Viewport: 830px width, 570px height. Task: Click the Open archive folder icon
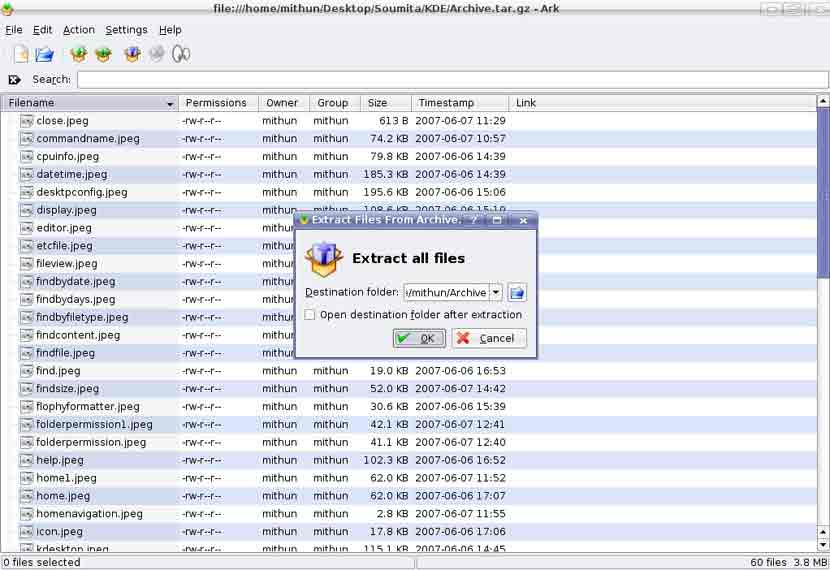click(45, 54)
